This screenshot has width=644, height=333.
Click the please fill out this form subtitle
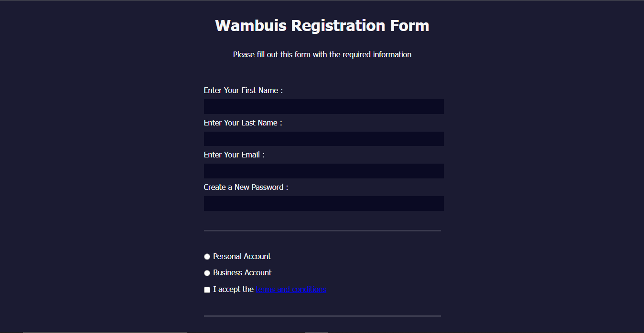point(322,54)
